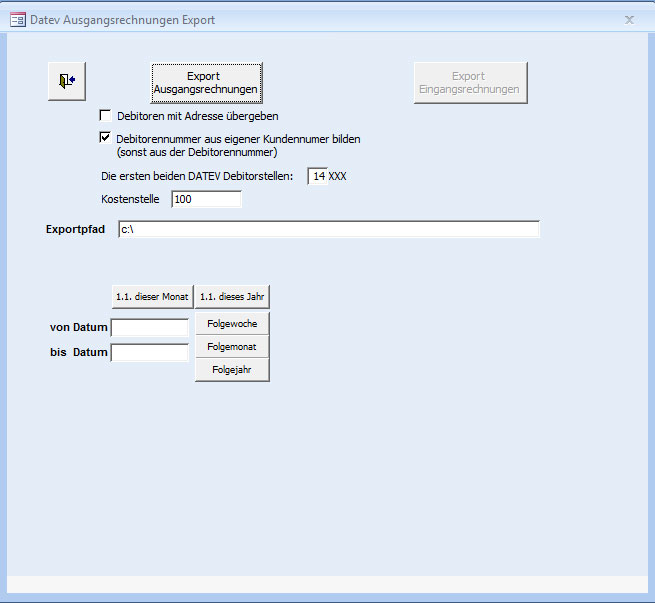Viewport: 655px width, 603px height.
Task: Select the Folgemonat button
Action: point(232,347)
